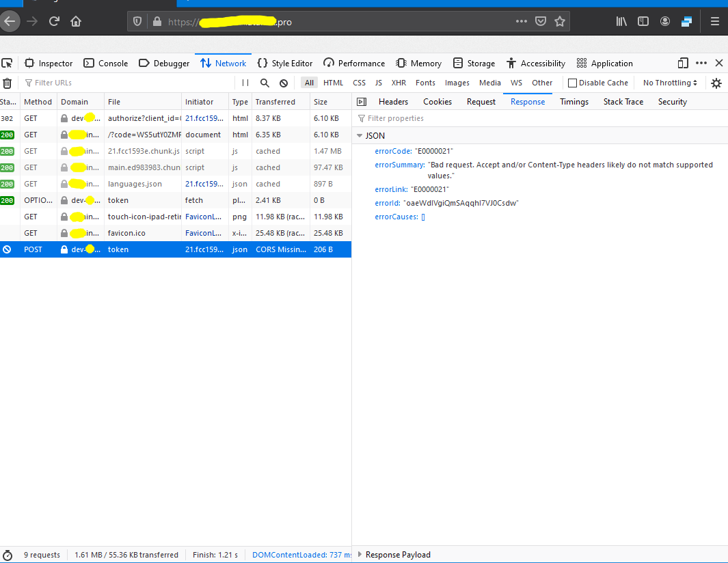Open the Debugger tab
728x563 pixels.
164,63
